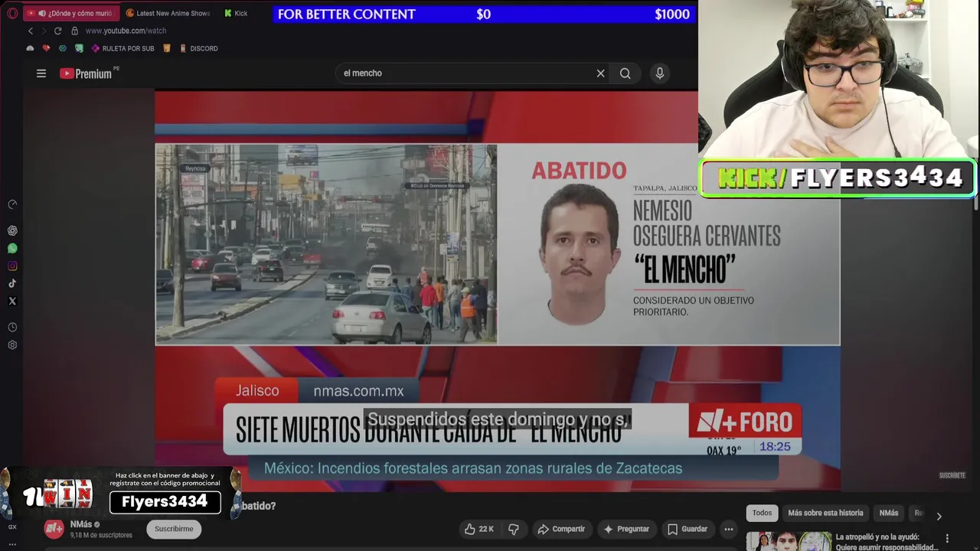Open sidebar three-dot more options
Image resolution: width=980 pixels, height=551 pixels.
[x=12, y=544]
